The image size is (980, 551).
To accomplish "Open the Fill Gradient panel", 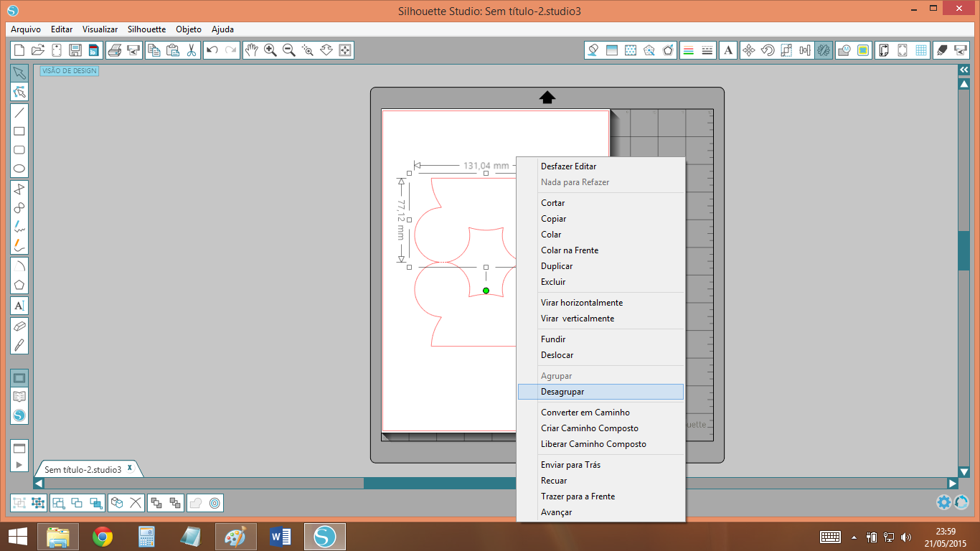I will 612,50.
